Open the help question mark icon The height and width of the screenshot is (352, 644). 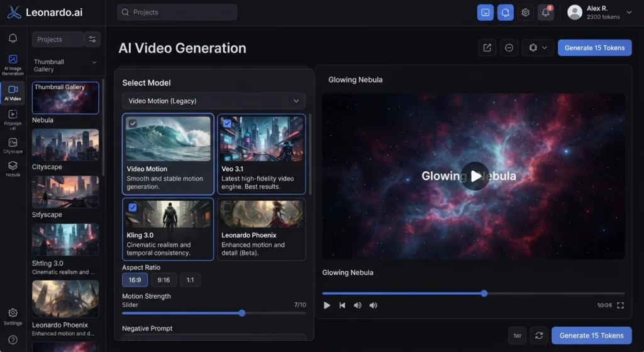[13, 340]
